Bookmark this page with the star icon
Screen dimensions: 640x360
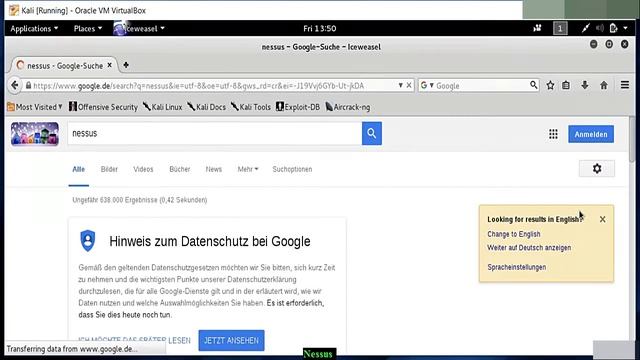[550, 85]
